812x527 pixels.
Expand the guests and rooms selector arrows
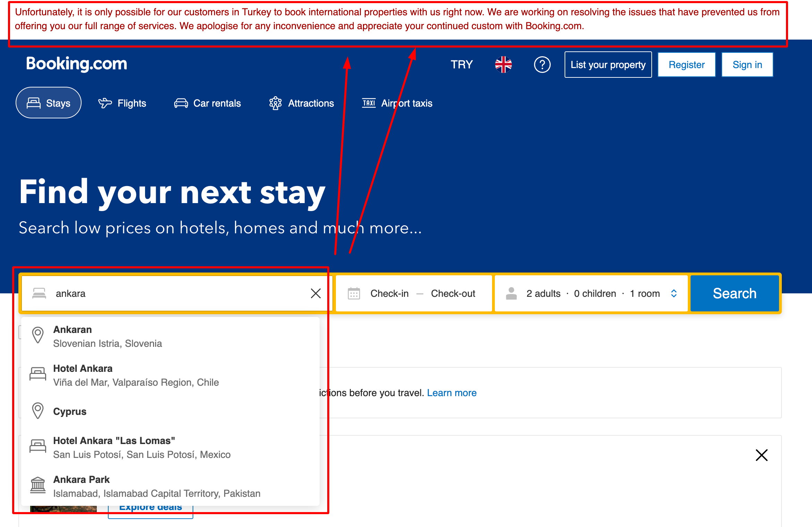click(x=674, y=293)
